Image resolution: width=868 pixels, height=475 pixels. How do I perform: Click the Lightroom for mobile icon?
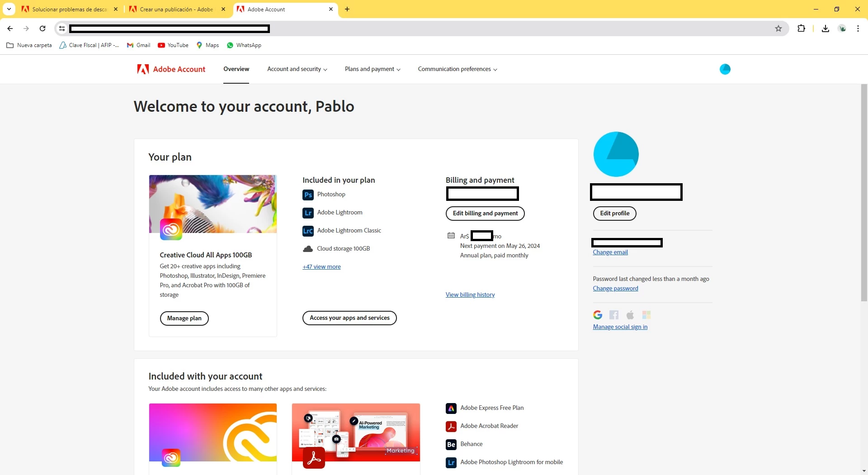tap(451, 463)
